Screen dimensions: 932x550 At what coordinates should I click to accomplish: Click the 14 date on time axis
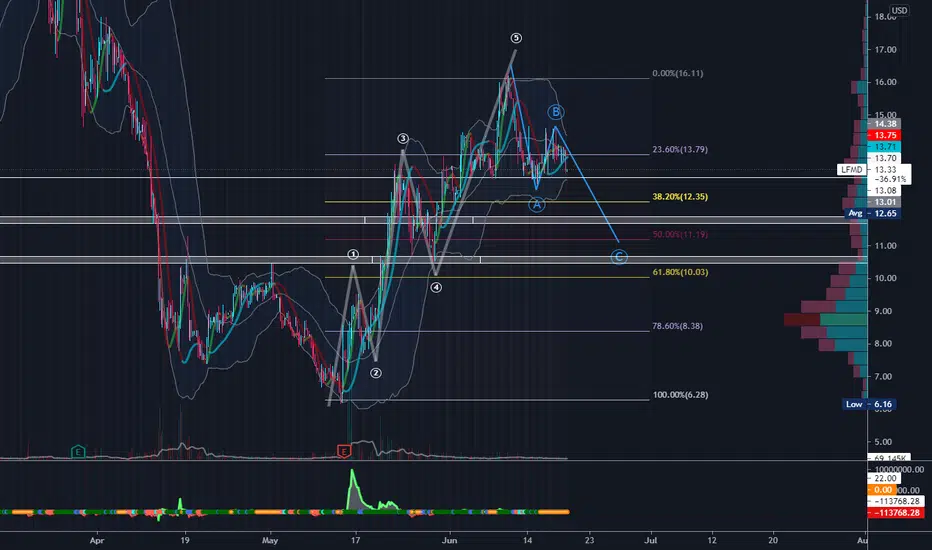click(527, 540)
